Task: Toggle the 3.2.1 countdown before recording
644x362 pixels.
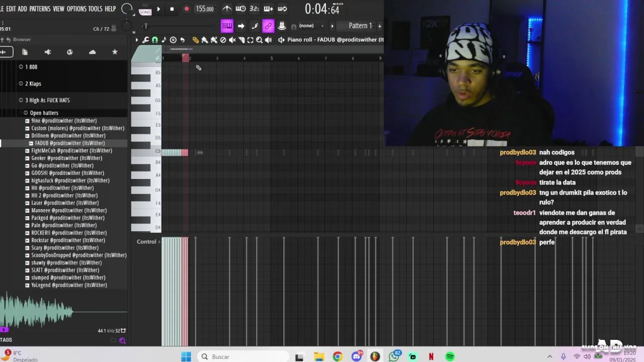Action: pos(254,9)
